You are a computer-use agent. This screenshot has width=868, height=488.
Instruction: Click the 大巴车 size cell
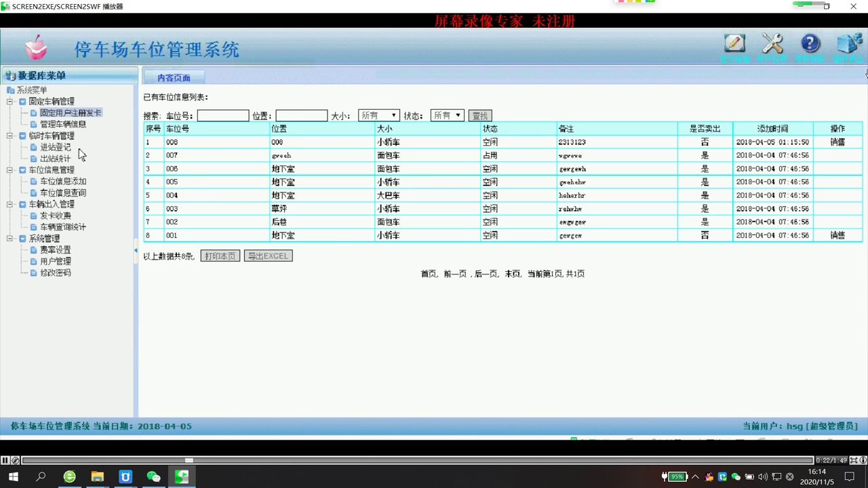coord(389,195)
